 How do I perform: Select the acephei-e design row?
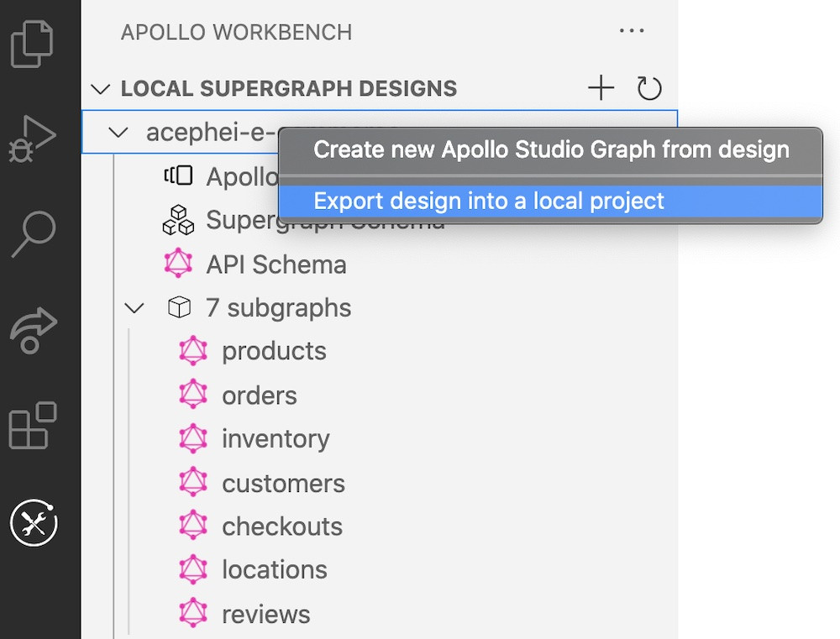click(380, 132)
